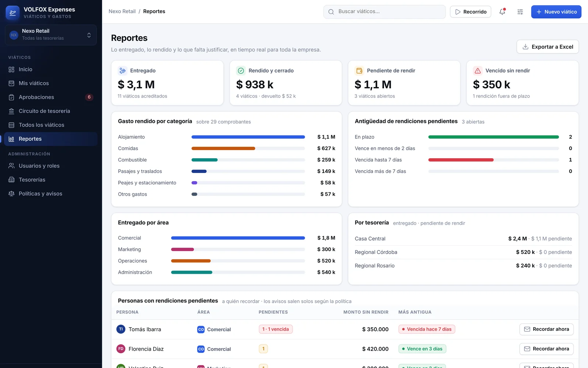Click the FD avatar of Florencia Díaz

coord(121,349)
